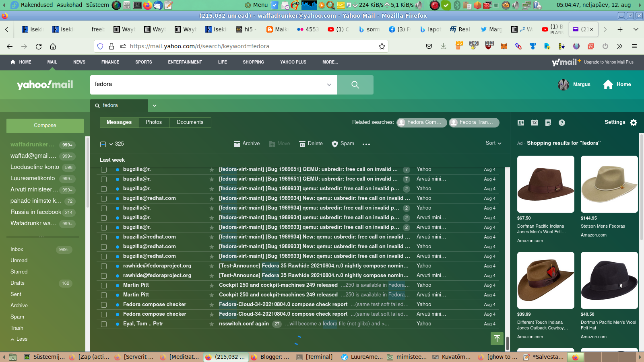Open the Settings gear icon
644x362 pixels.
(x=634, y=123)
